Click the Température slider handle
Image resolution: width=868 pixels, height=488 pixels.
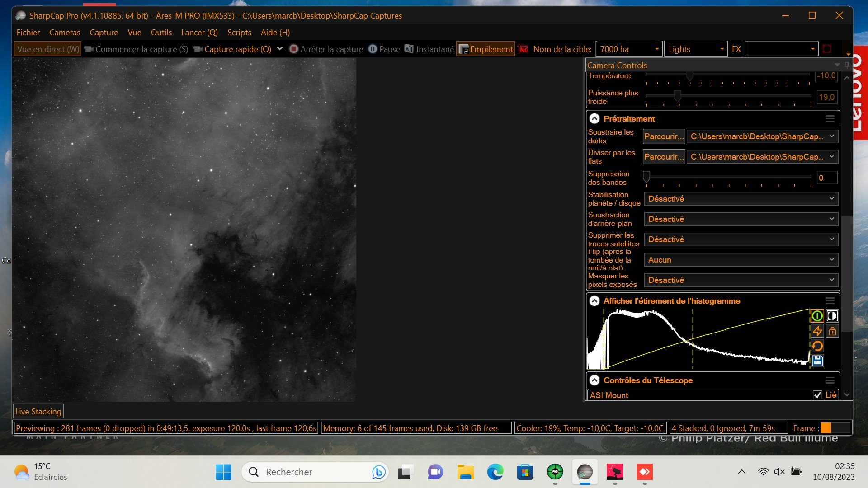tap(690, 75)
